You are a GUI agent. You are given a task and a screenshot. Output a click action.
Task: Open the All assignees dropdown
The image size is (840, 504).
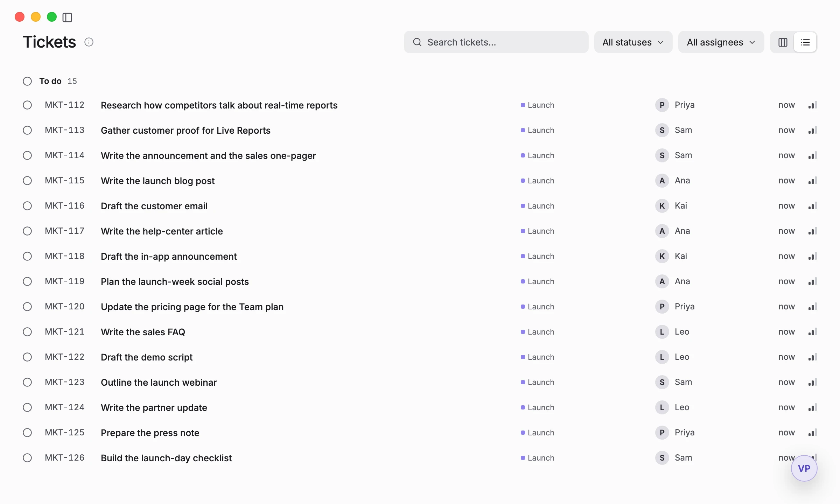tap(721, 42)
